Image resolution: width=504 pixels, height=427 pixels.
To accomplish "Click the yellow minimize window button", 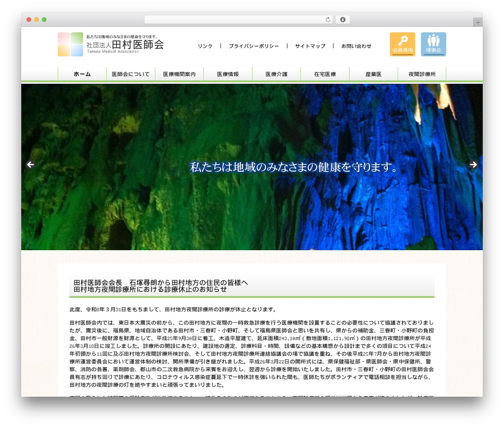I will 37,20.
